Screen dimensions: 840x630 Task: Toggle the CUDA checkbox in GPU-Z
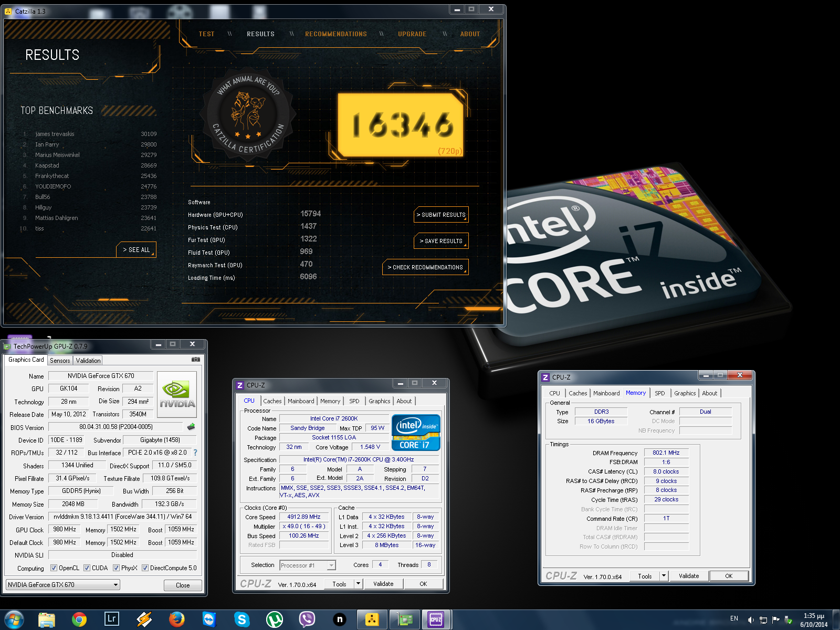pyautogui.click(x=87, y=568)
